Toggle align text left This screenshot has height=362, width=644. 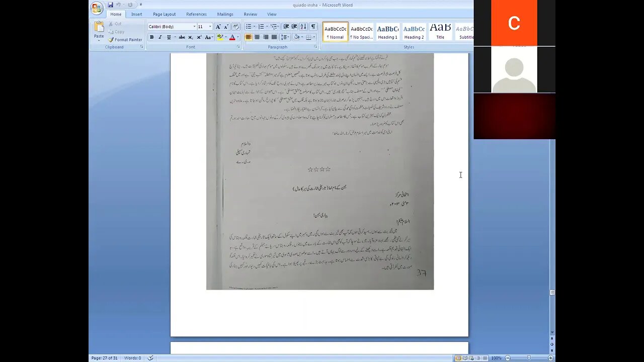249,37
